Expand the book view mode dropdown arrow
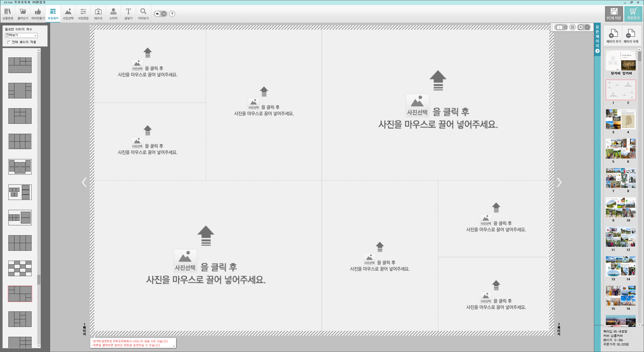 tap(565, 27)
